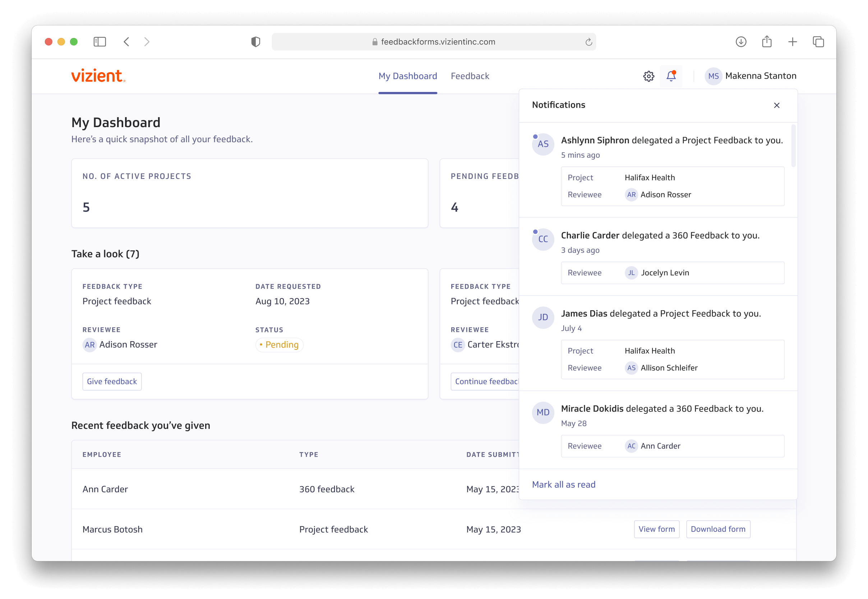Open the browser downloads icon
Image resolution: width=868 pixels, height=599 pixels.
740,42
